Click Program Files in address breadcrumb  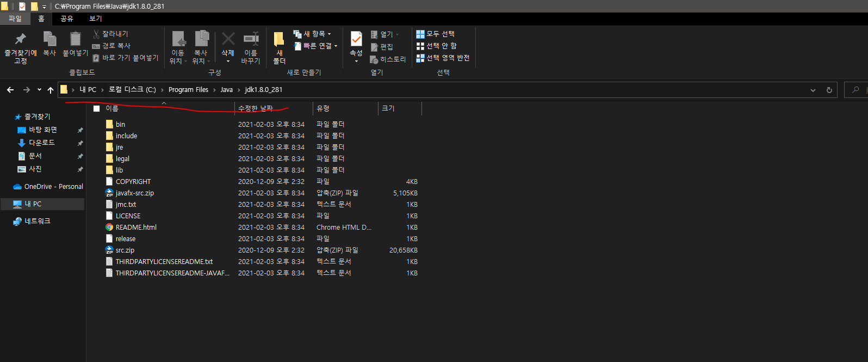click(x=188, y=90)
